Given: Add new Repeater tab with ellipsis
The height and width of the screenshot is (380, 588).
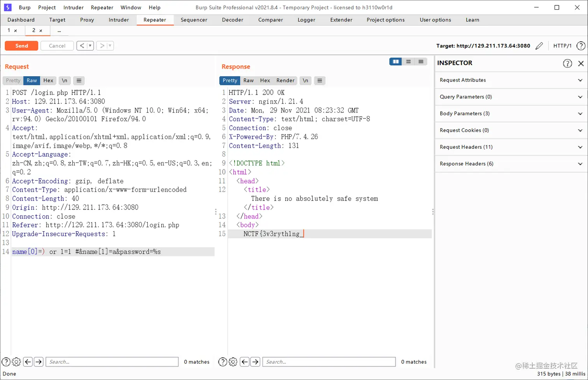Looking at the screenshot, I should [x=59, y=30].
